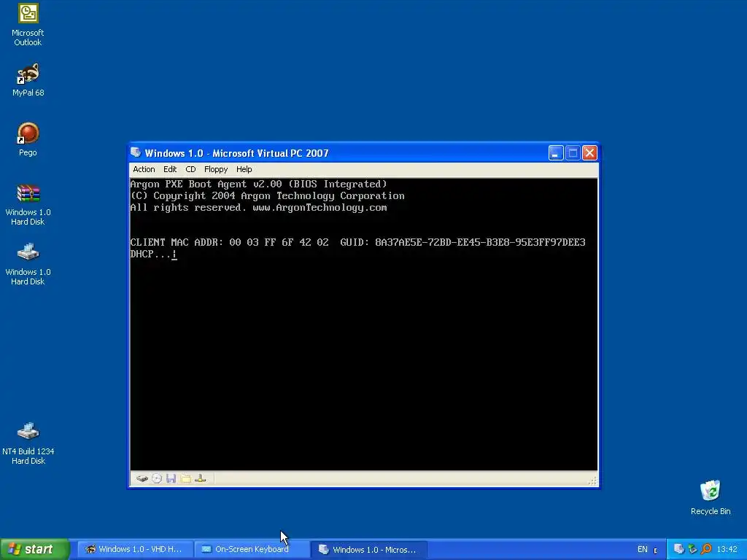This screenshot has height=560, width=747.
Task: Click the small language bar options icon
Action: coord(656,551)
